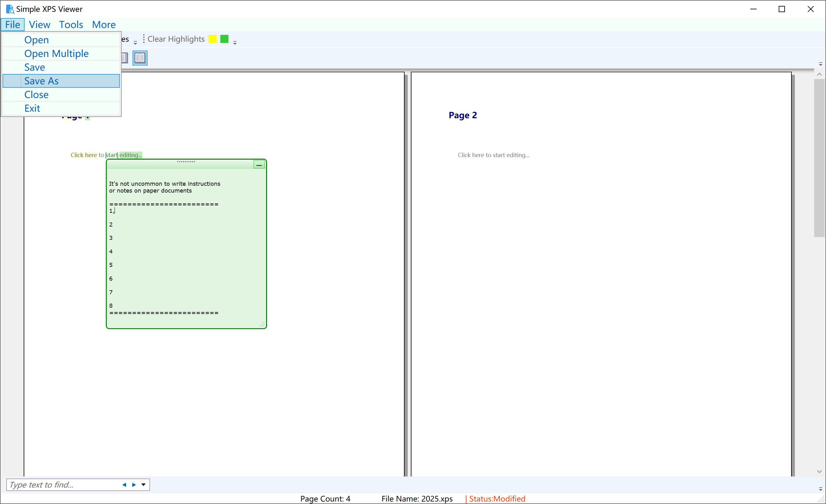Image resolution: width=826 pixels, height=504 pixels.
Task: Select the yellow highlight color swatch
Action: tap(212, 39)
